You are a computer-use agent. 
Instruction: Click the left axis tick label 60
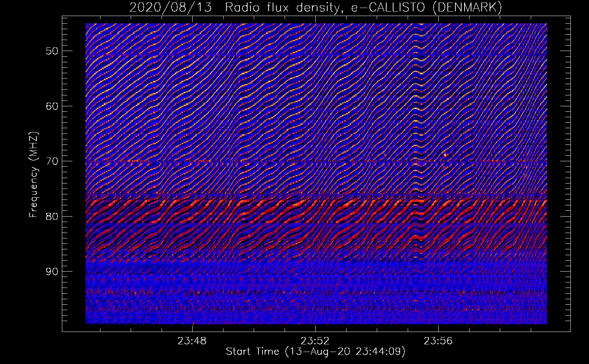point(52,106)
